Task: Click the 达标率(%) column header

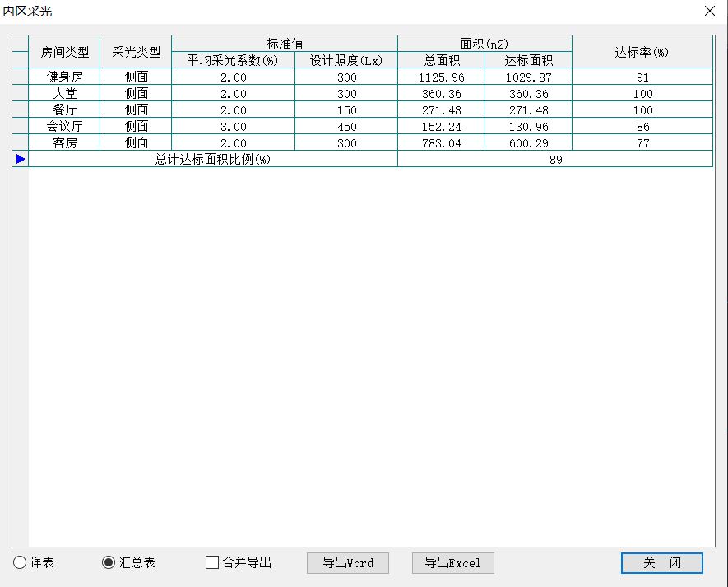Action: (x=642, y=52)
